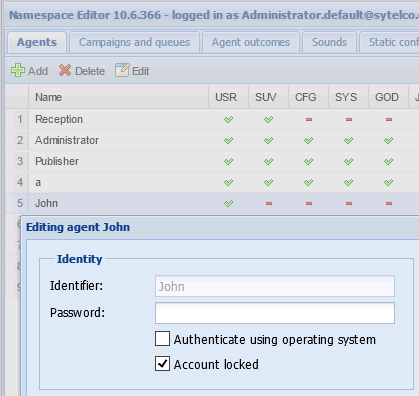
Task: Click GOD red dash for John
Action: (389, 203)
